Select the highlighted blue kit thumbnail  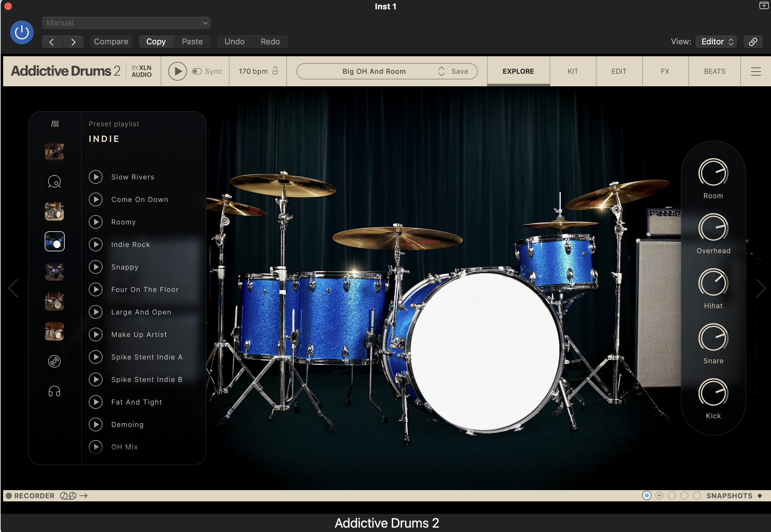pos(54,241)
